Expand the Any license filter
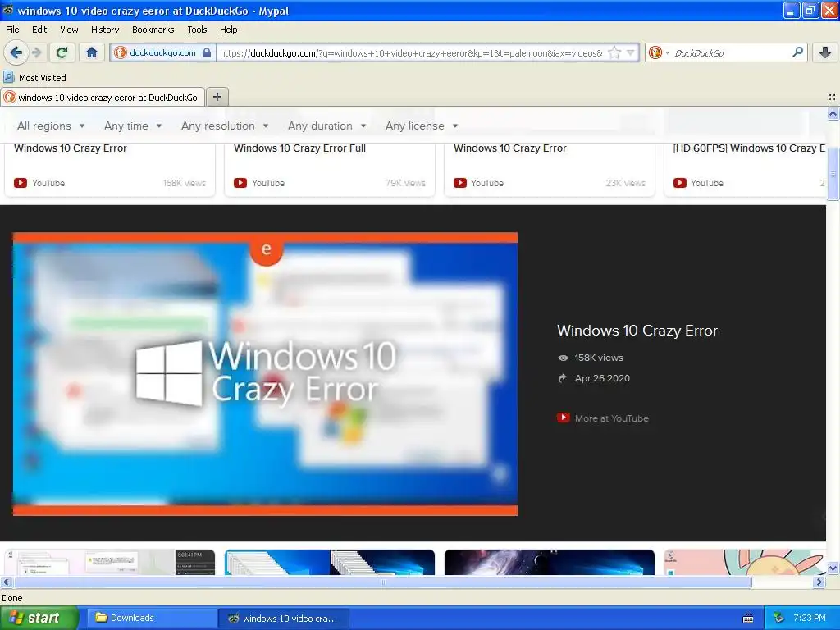The width and height of the screenshot is (840, 630). 422,126
